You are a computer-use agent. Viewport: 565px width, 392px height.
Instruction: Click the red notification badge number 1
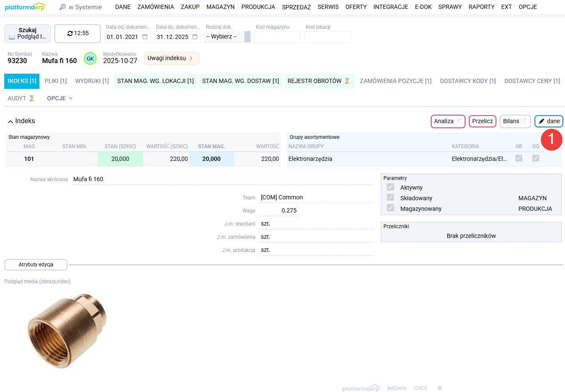pyautogui.click(x=551, y=139)
